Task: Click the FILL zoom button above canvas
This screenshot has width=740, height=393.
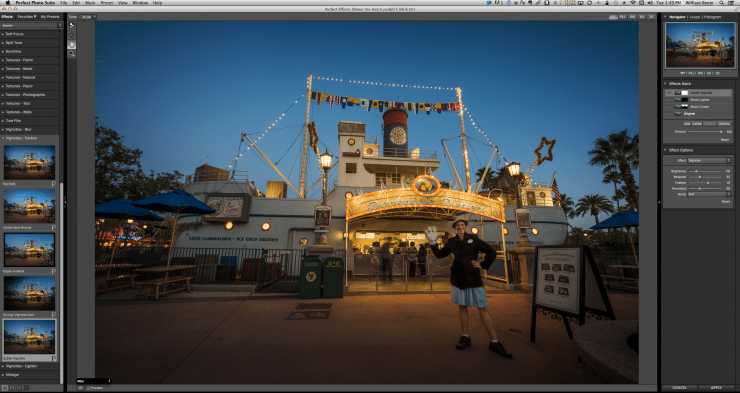Action: 622,17
